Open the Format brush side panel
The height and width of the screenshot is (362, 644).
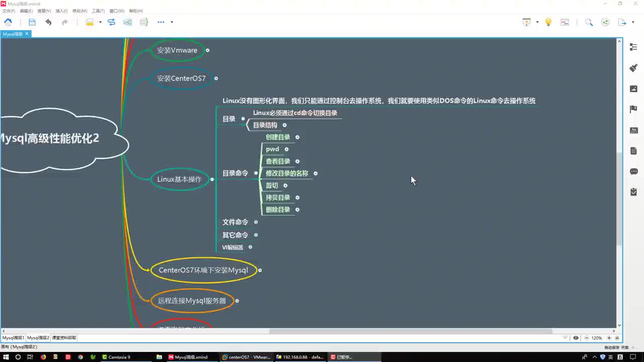[x=633, y=68]
